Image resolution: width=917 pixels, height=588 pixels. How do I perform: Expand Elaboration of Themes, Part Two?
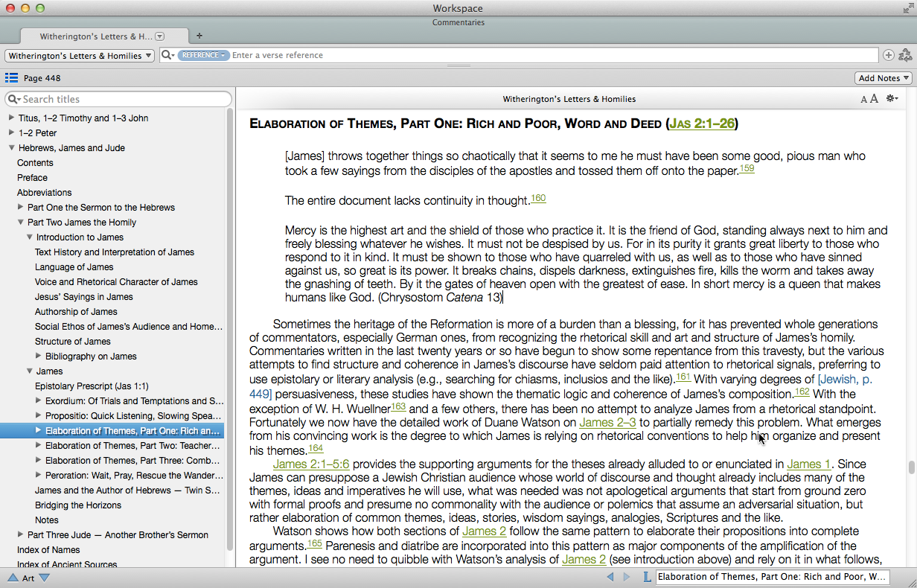[39, 446]
